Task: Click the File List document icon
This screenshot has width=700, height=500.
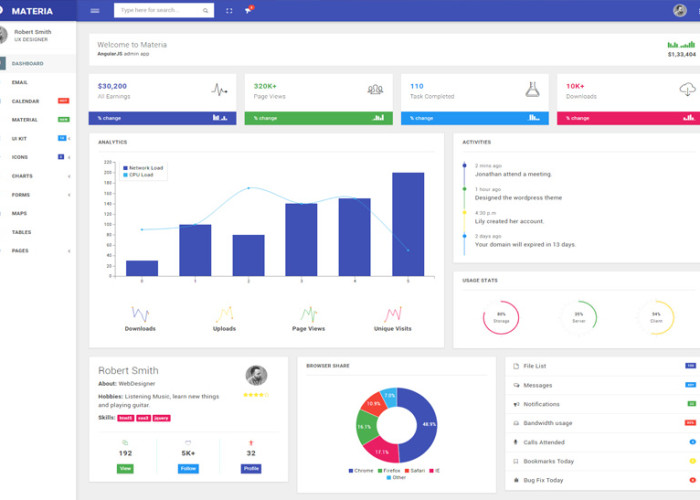Action: [516, 366]
